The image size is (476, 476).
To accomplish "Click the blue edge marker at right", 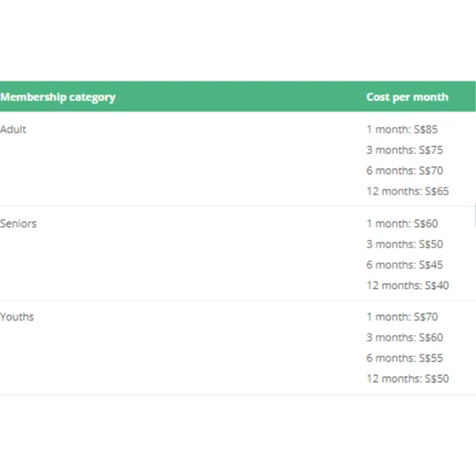I will pos(475,215).
